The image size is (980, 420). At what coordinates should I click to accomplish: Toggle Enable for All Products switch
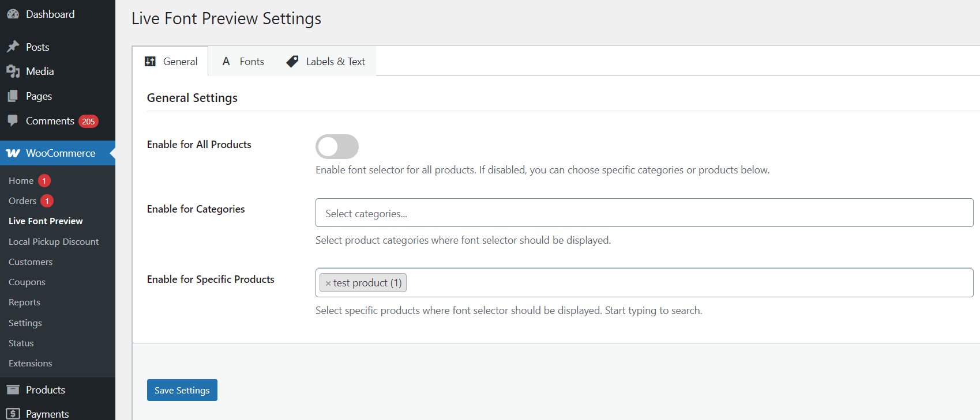[337, 146]
